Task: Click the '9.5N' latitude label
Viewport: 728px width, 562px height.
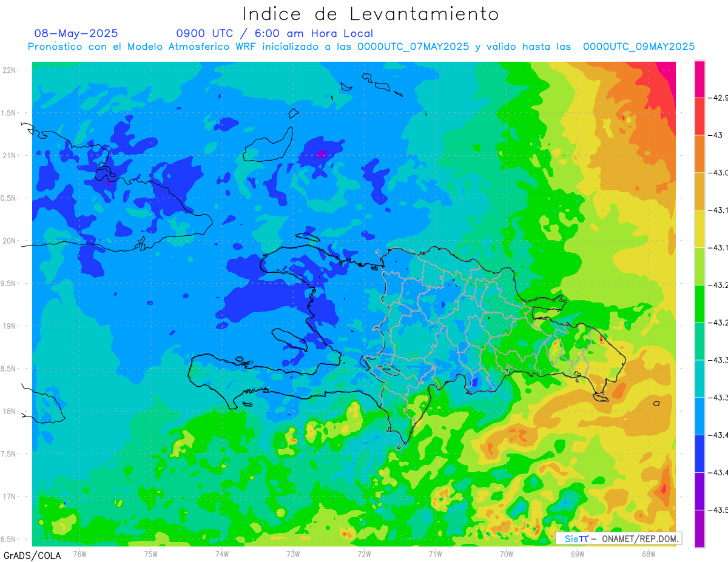Action: (9, 284)
